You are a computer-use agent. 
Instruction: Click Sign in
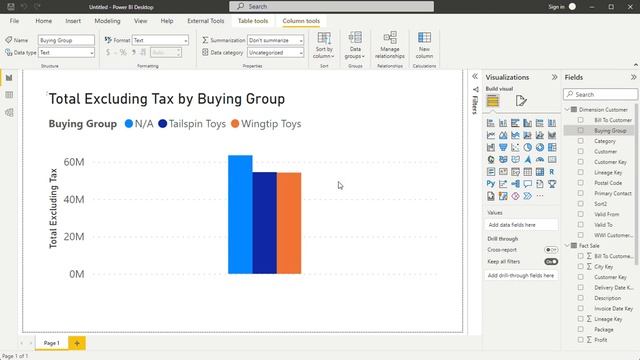[556, 7]
